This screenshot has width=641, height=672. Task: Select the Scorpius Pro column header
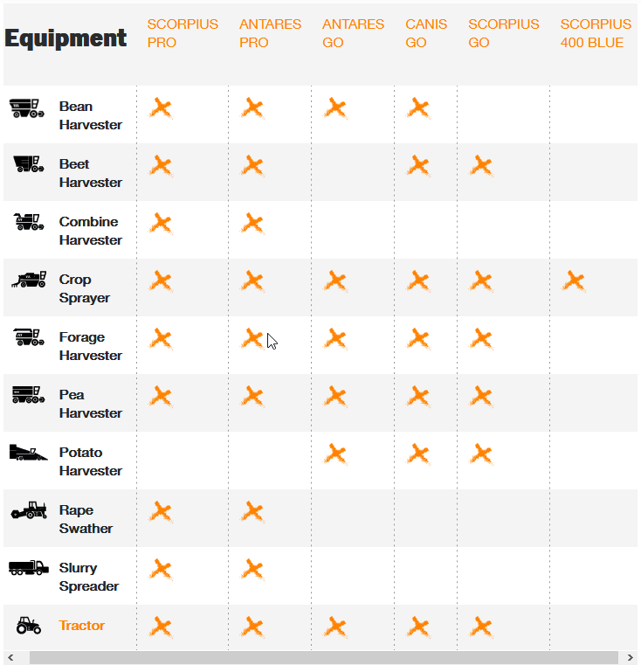(x=183, y=33)
